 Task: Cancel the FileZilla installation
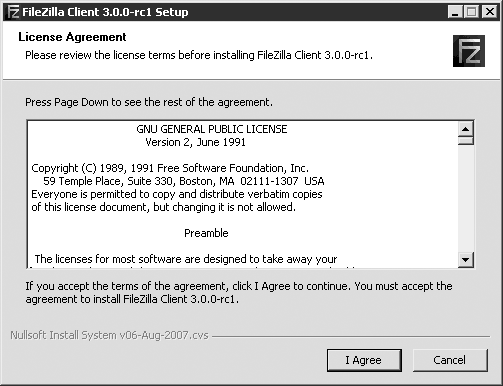(x=450, y=360)
